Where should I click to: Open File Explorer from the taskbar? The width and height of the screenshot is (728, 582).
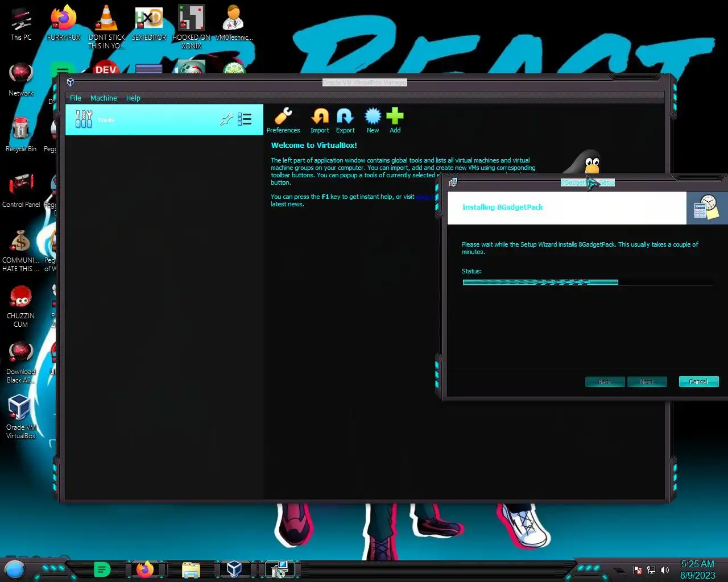191,569
